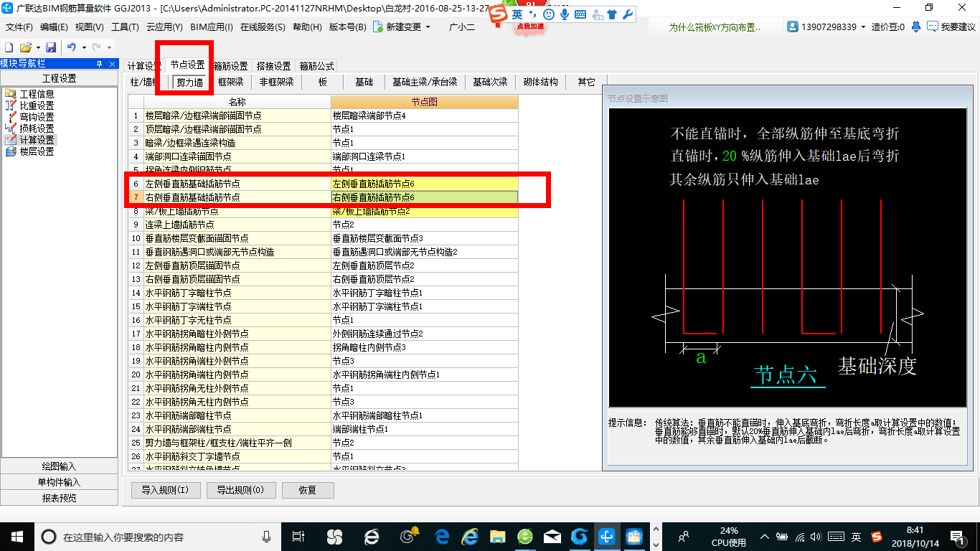The width and height of the screenshot is (980, 551).
Task: Click the 我要建议 feedback link
Action: 951,27
